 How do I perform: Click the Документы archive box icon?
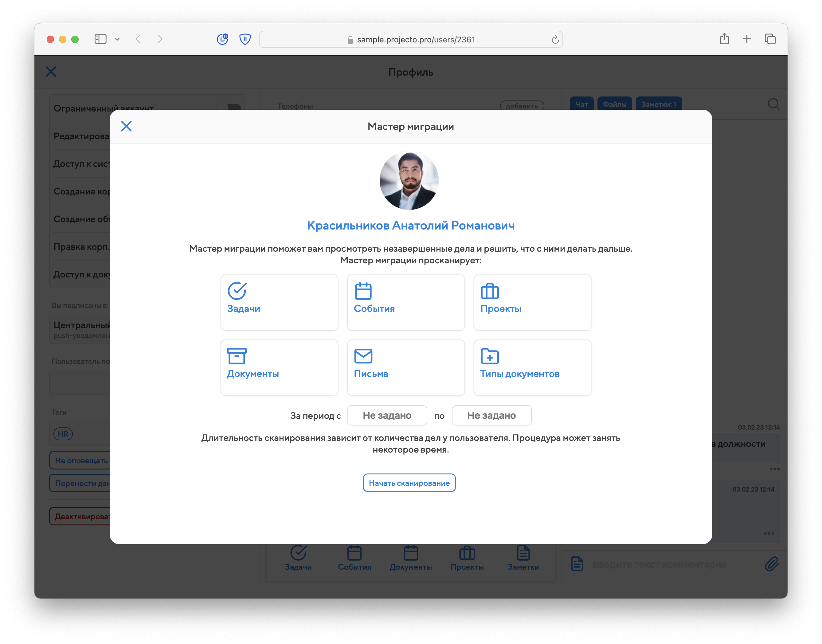(x=237, y=356)
